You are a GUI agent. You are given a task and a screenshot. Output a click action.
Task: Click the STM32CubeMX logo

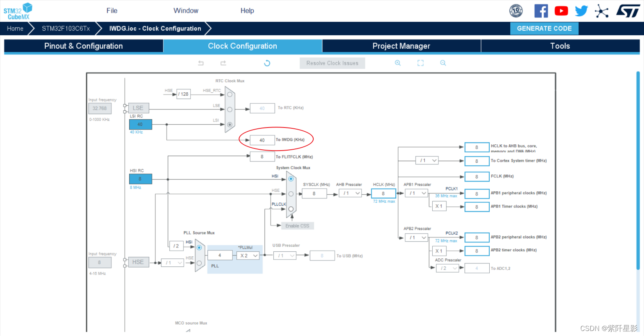pyautogui.click(x=18, y=11)
